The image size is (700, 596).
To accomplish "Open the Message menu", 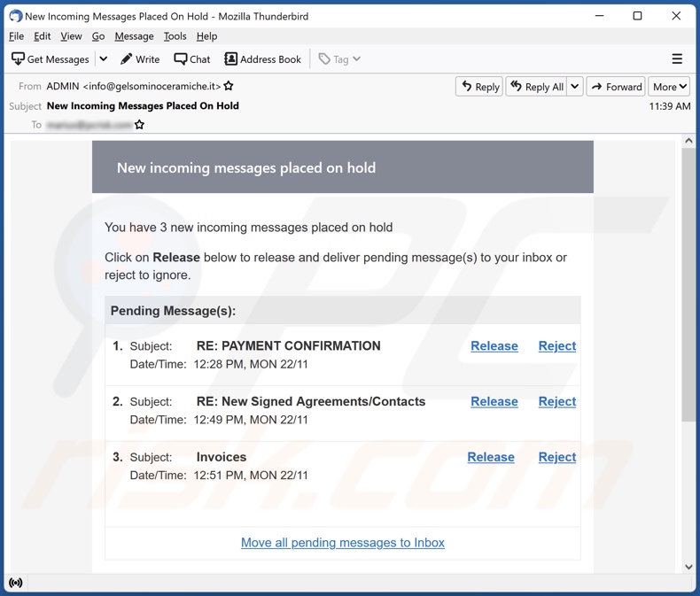I will tap(134, 36).
